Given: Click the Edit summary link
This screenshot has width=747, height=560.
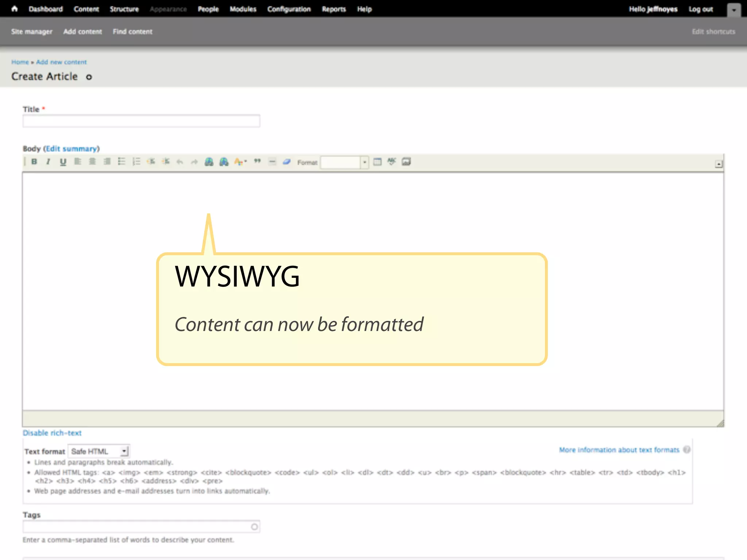Looking at the screenshot, I should (x=71, y=149).
